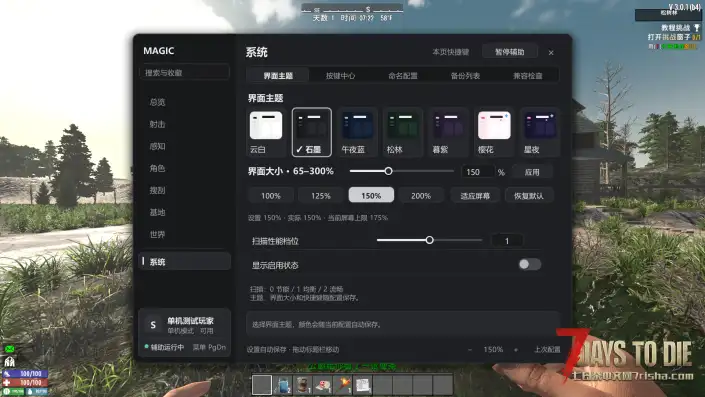Click the 适应屏幕 fit screen button
The image size is (705, 397).
[x=475, y=196]
